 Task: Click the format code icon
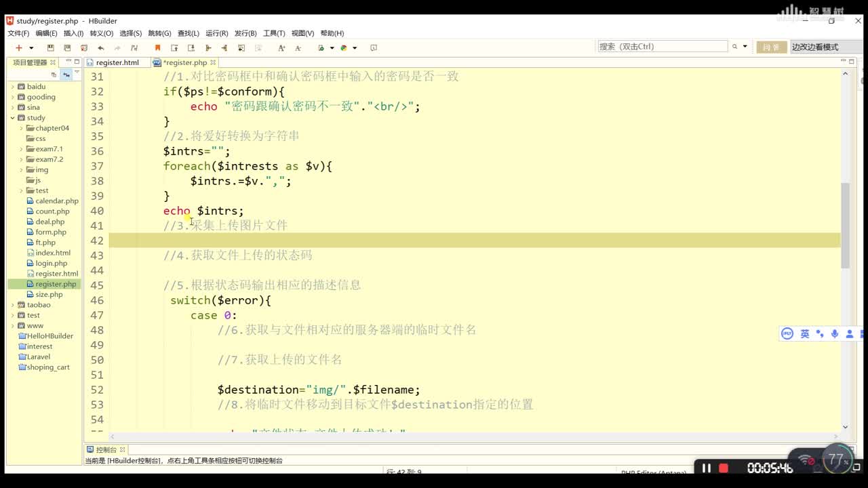tap(134, 47)
